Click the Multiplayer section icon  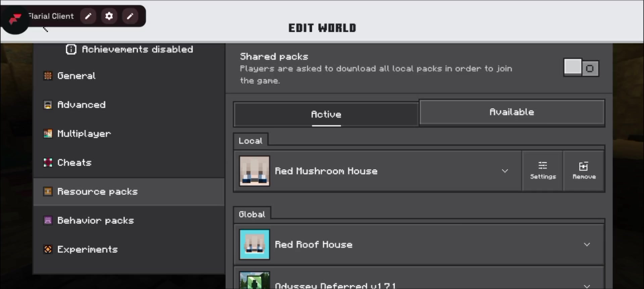pyautogui.click(x=48, y=133)
